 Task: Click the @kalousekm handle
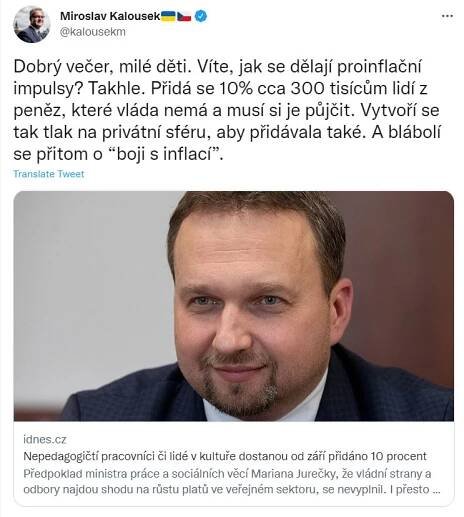click(x=93, y=32)
